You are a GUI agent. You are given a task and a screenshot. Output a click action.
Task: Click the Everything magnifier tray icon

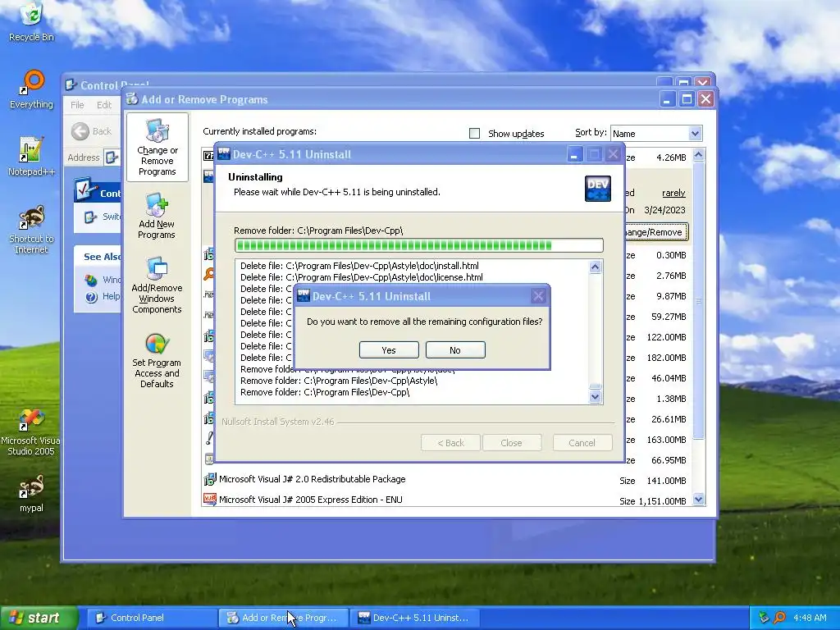[779, 618]
